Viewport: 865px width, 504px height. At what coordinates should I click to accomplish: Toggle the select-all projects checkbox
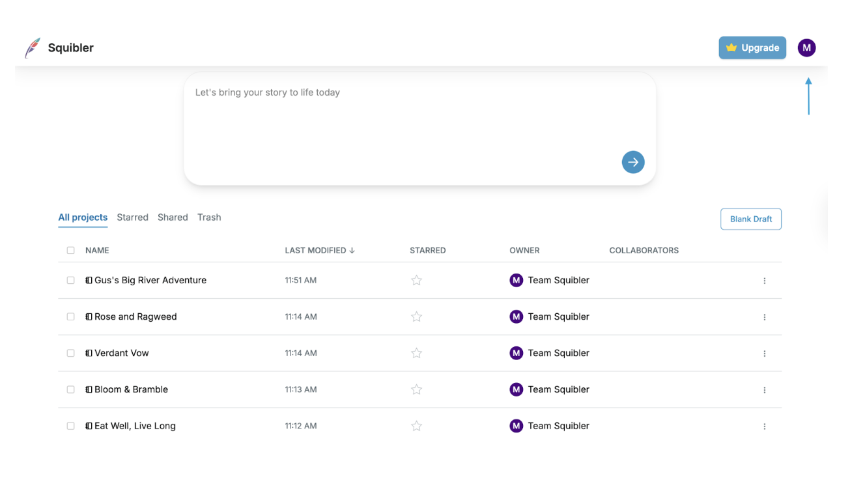[70, 251]
